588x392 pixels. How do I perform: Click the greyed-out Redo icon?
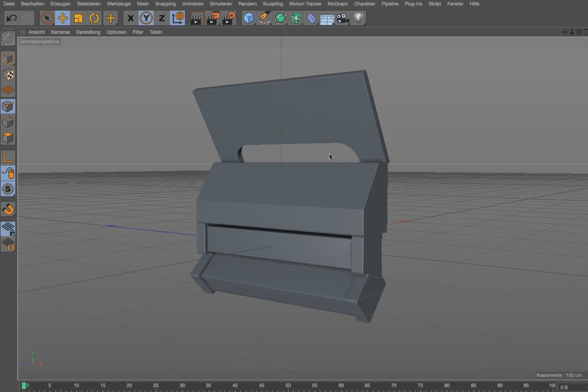click(27, 19)
